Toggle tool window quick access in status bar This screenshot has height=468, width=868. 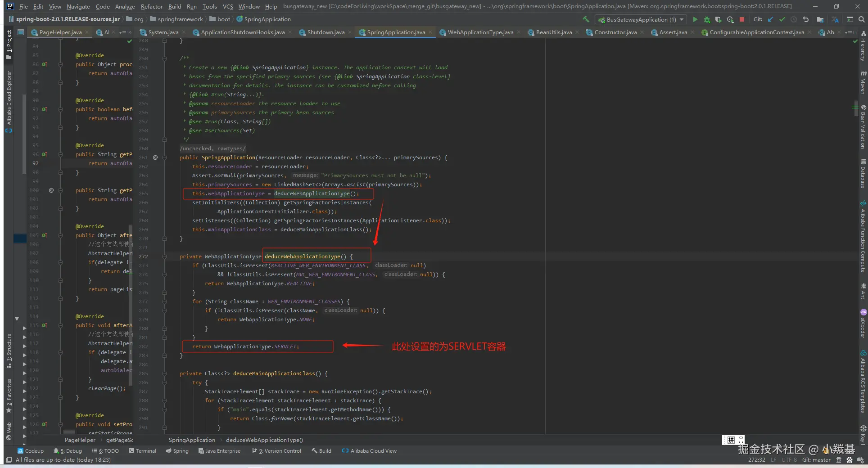pyautogui.click(x=9, y=460)
